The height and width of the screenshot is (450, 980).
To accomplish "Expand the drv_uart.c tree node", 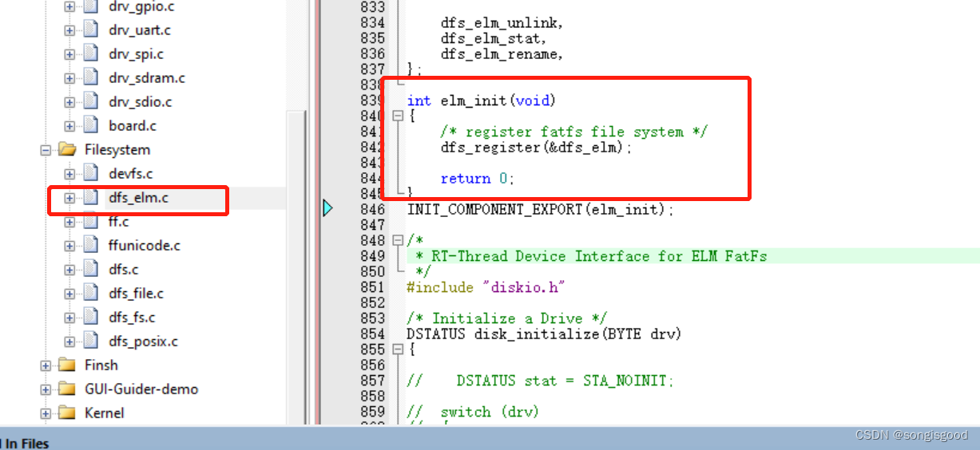I will tap(69, 30).
